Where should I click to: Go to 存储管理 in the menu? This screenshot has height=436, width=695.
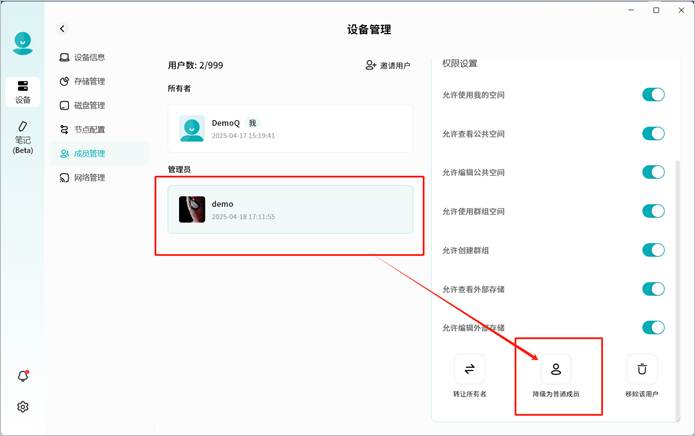click(89, 81)
